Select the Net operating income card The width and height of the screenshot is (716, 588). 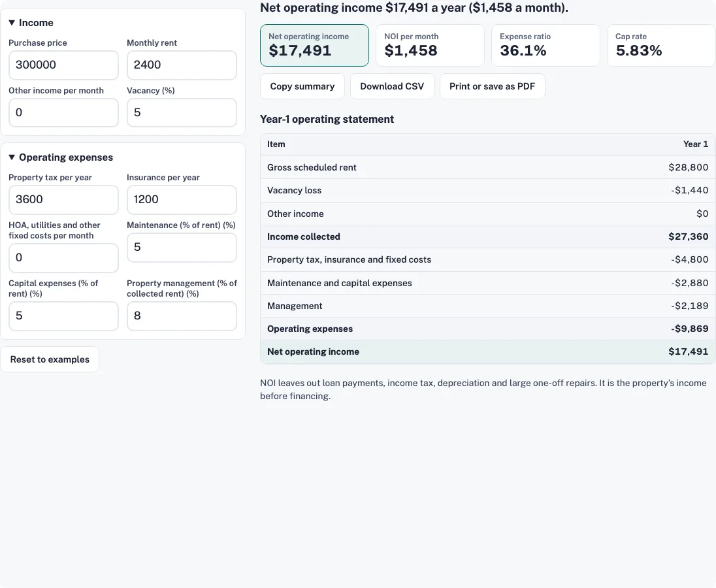click(314, 45)
